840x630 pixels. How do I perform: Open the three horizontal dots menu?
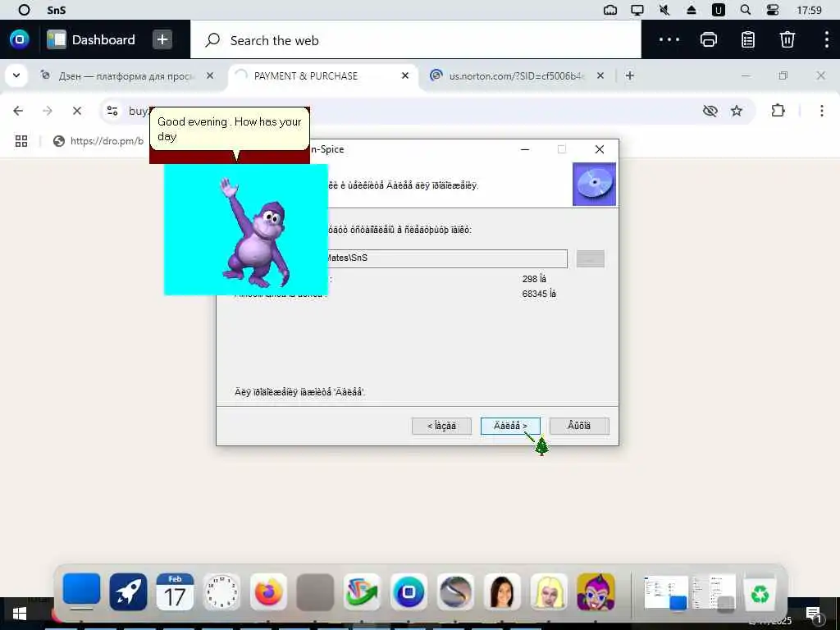pos(669,39)
